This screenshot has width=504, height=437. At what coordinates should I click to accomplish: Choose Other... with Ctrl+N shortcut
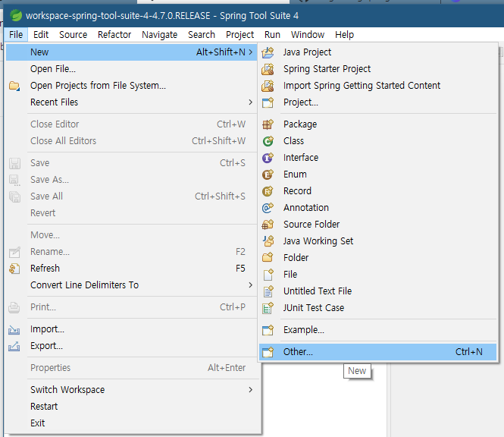point(377,352)
